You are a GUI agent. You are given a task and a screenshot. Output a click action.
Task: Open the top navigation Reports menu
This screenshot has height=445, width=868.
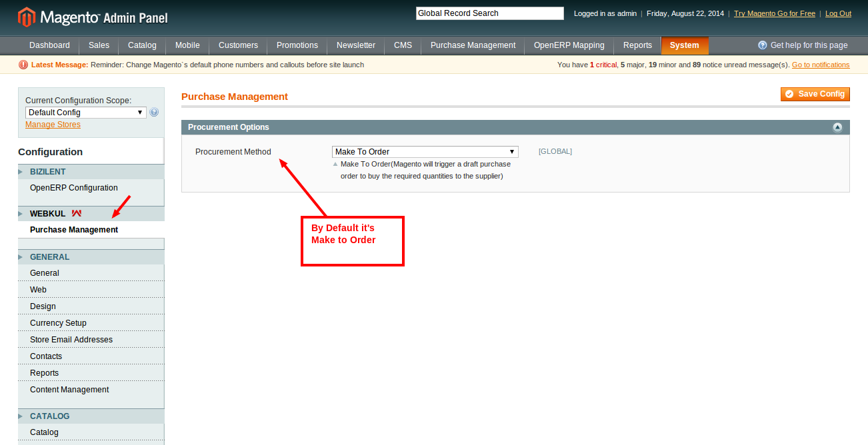tap(637, 45)
